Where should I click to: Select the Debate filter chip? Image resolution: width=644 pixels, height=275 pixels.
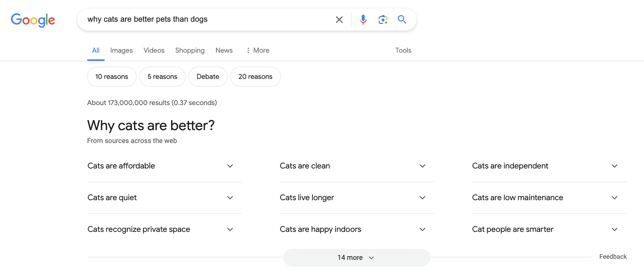(208, 77)
